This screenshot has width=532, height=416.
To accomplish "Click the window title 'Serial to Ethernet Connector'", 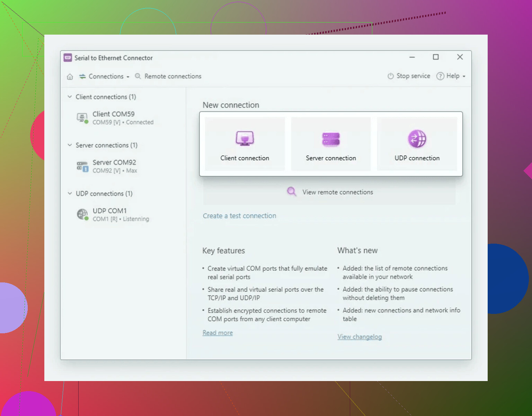I will [114, 58].
